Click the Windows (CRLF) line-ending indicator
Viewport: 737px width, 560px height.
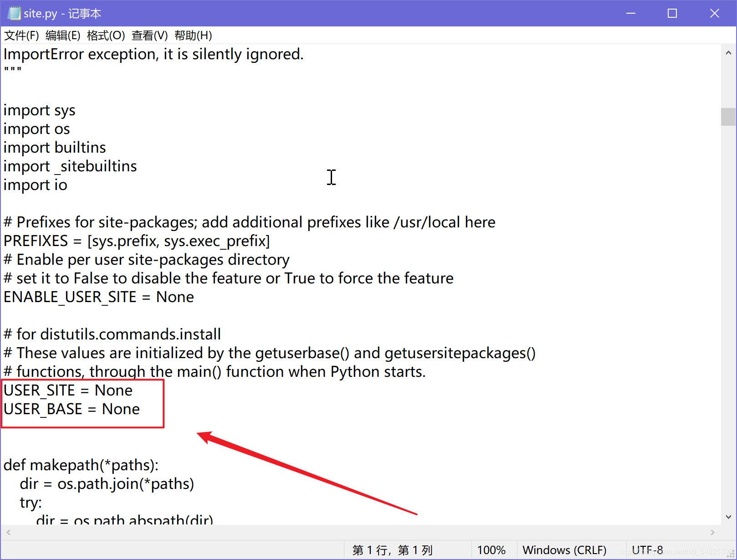(x=565, y=550)
